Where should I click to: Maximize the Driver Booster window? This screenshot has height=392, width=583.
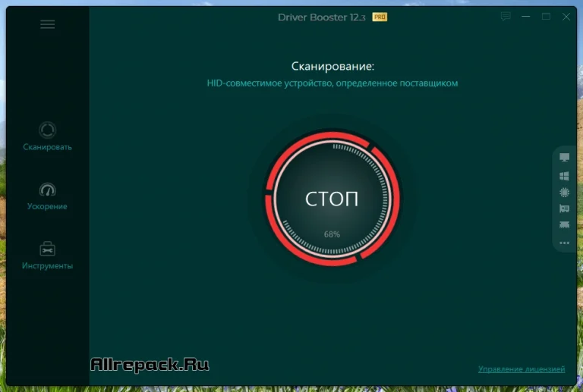point(546,17)
